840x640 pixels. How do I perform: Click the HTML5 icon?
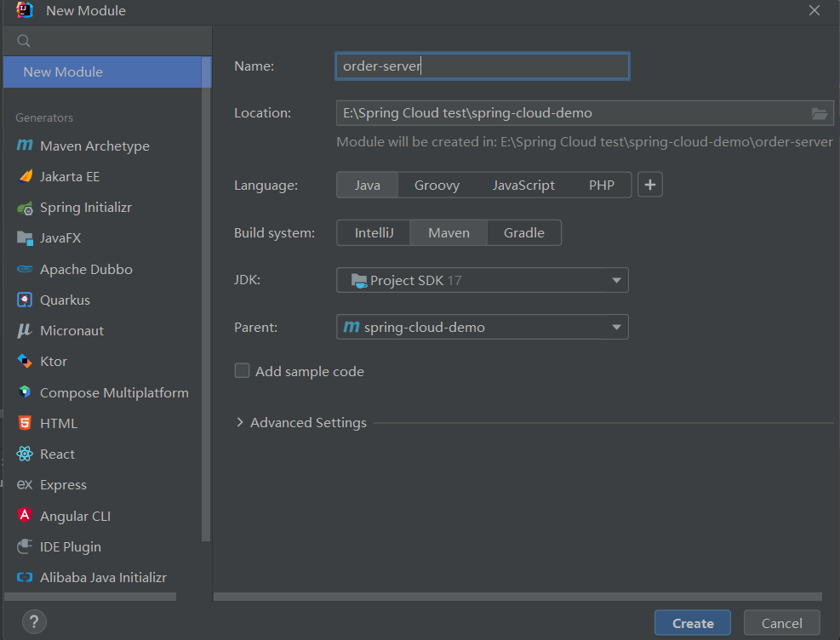(x=25, y=423)
